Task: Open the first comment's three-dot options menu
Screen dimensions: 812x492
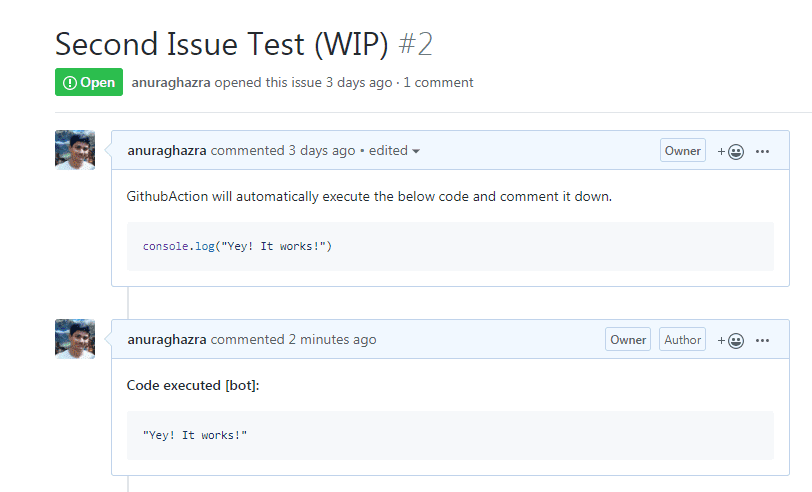Action: coord(762,151)
